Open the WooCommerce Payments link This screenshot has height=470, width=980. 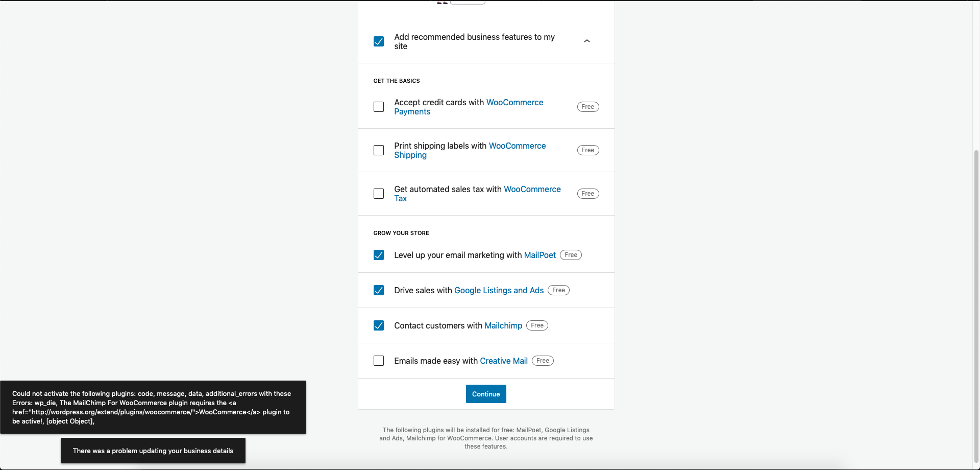pos(514,102)
